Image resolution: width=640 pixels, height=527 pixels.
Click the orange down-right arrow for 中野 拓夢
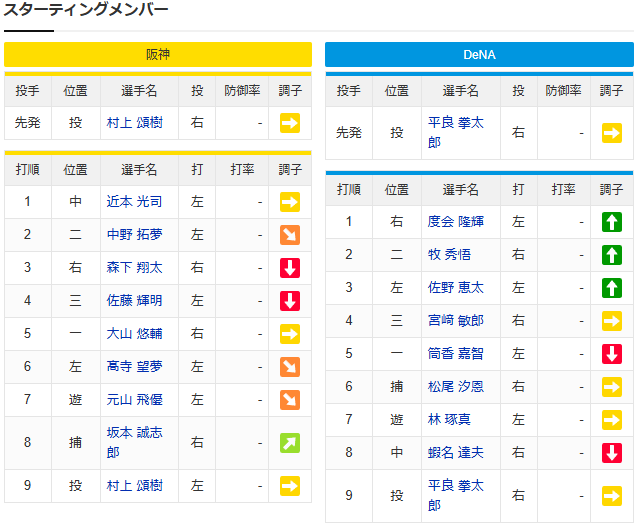coord(290,235)
